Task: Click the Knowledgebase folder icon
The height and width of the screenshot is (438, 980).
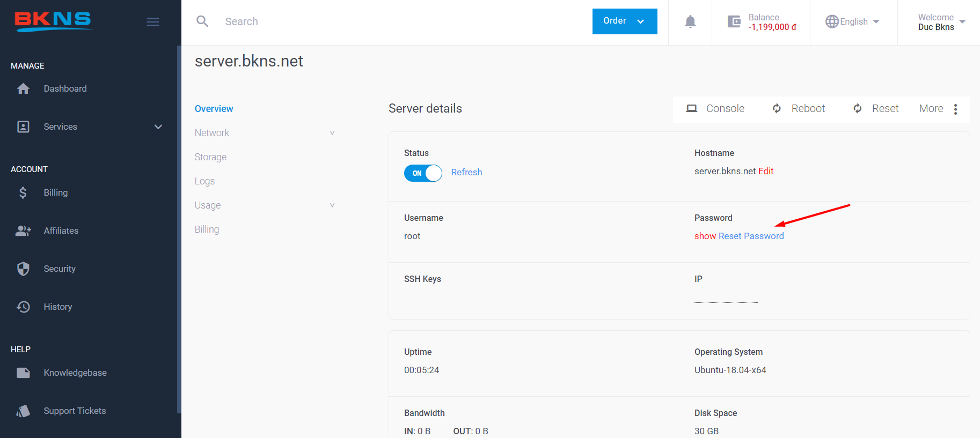Action: pyautogui.click(x=23, y=373)
